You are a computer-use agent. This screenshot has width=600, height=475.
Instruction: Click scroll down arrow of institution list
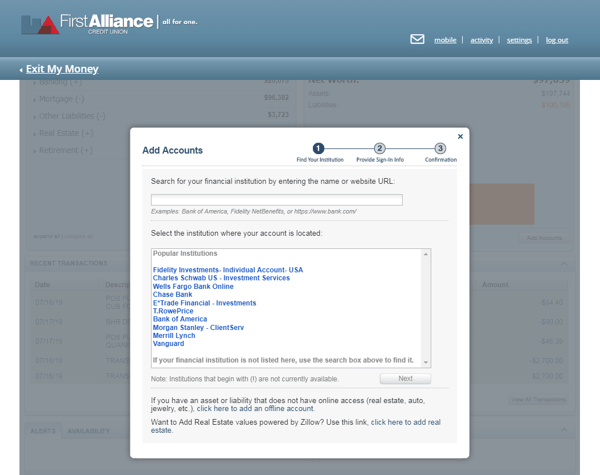coord(426,362)
